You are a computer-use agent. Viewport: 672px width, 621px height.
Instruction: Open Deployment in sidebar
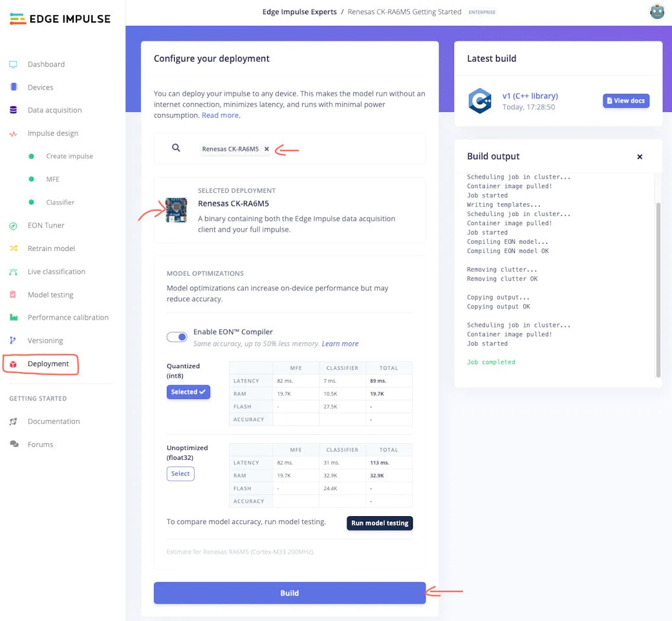[48, 364]
